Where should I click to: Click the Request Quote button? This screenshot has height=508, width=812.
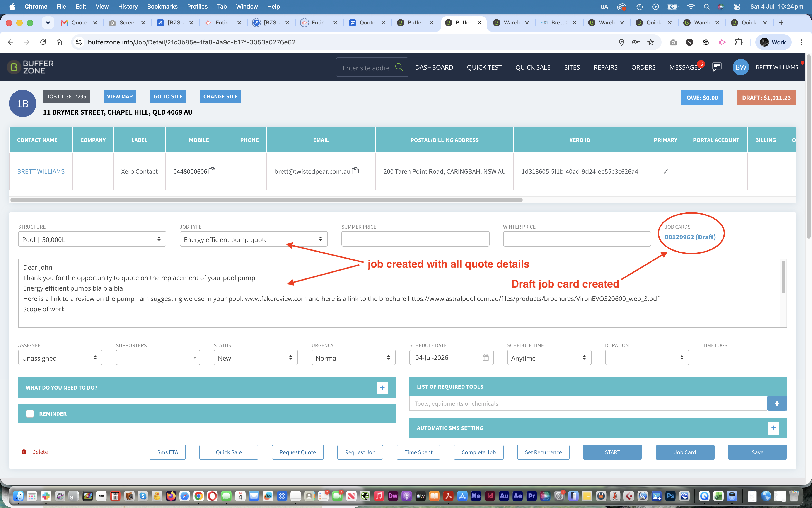(x=298, y=452)
